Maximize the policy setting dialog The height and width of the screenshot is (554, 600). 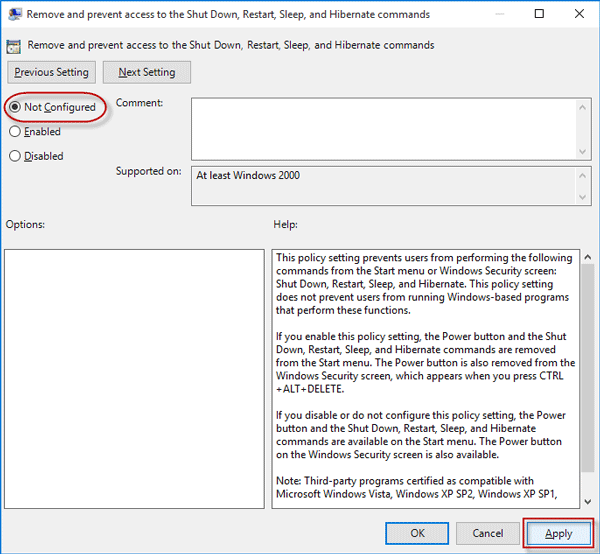coord(539,15)
